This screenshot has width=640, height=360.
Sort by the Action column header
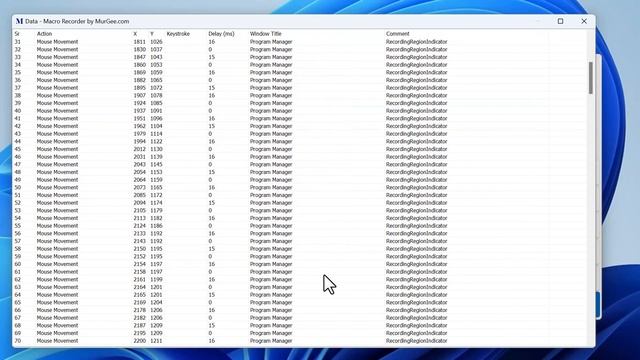click(x=44, y=34)
